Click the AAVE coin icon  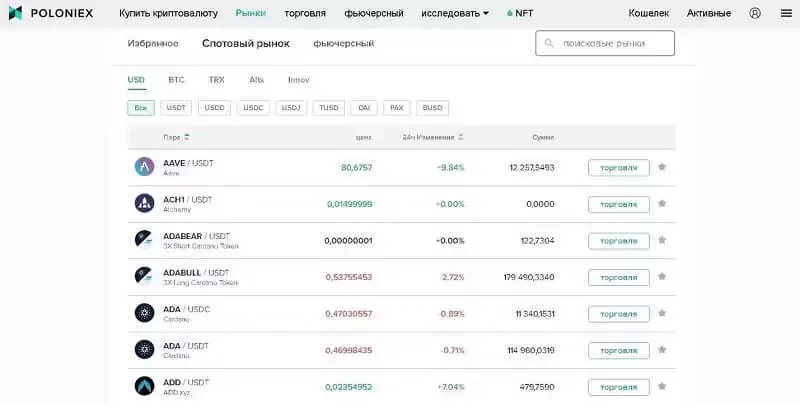click(144, 167)
